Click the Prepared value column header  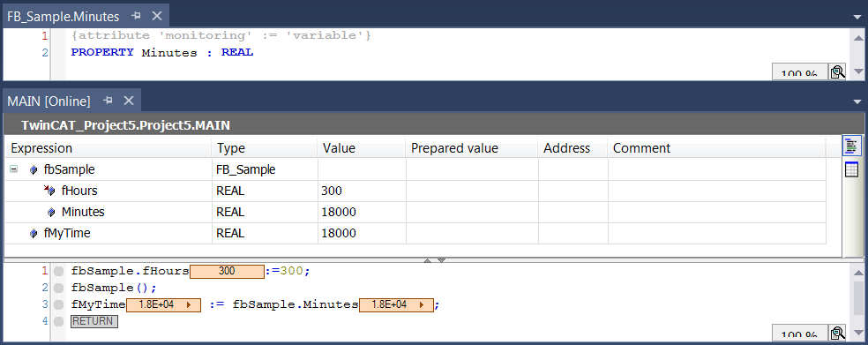click(472, 148)
